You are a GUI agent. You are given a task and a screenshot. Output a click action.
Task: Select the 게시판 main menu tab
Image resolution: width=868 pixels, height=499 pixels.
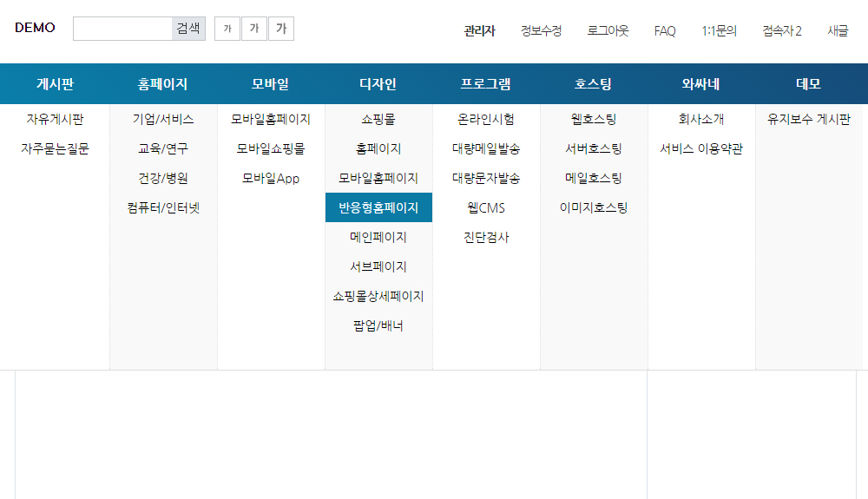(55, 84)
